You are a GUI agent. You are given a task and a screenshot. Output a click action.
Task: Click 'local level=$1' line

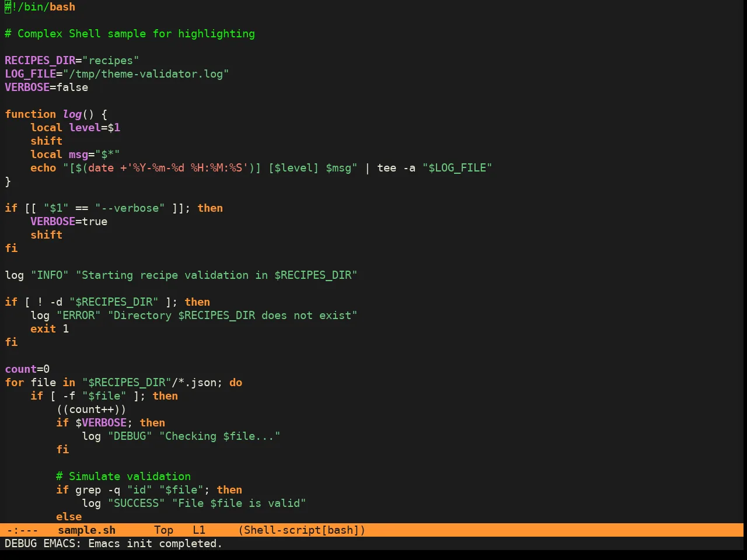(75, 128)
